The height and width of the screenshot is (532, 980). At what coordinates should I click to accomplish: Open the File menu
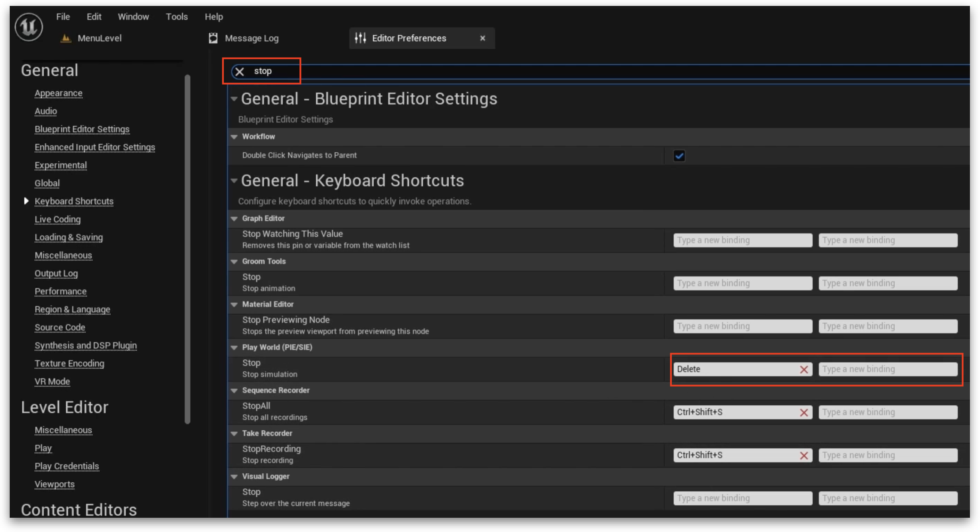63,16
